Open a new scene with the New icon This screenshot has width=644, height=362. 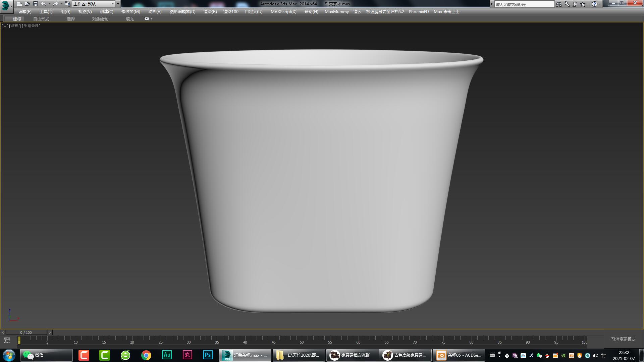(x=19, y=4)
